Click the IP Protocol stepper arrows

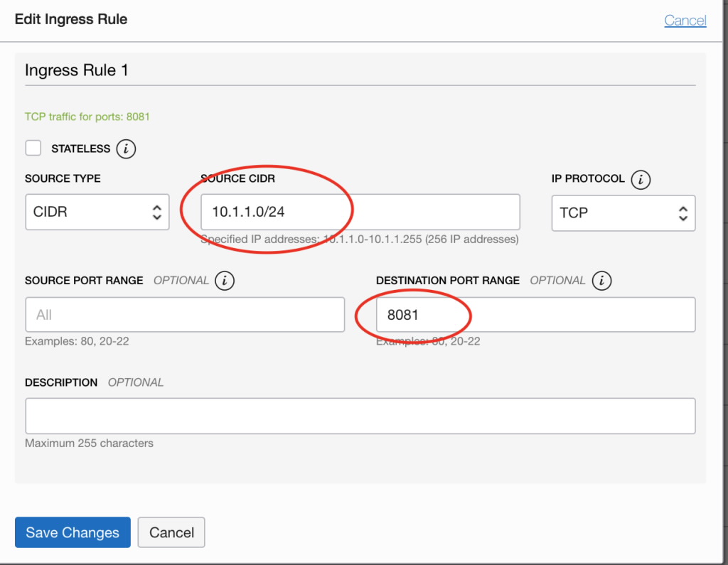pyautogui.click(x=682, y=212)
